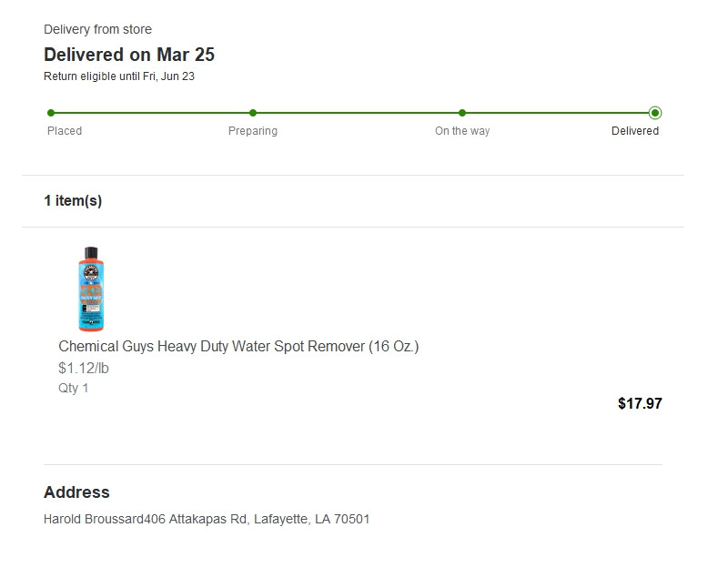Click the Placed step dot on tracker
Viewport: 728px width, 588px height.
pyautogui.click(x=51, y=113)
